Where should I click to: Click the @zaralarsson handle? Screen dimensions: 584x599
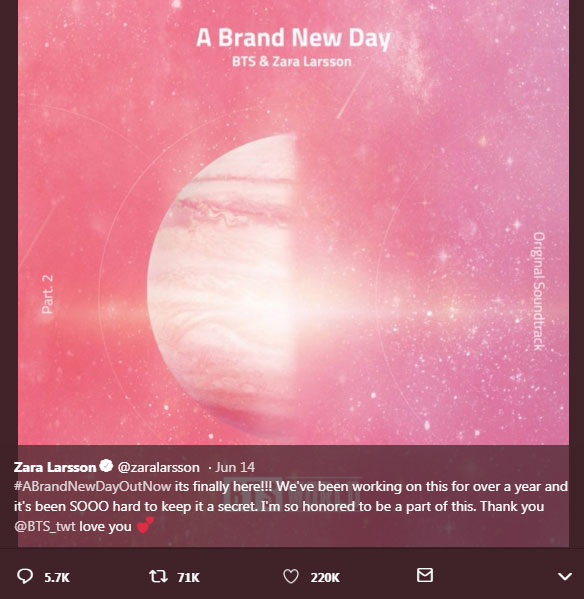(159, 467)
